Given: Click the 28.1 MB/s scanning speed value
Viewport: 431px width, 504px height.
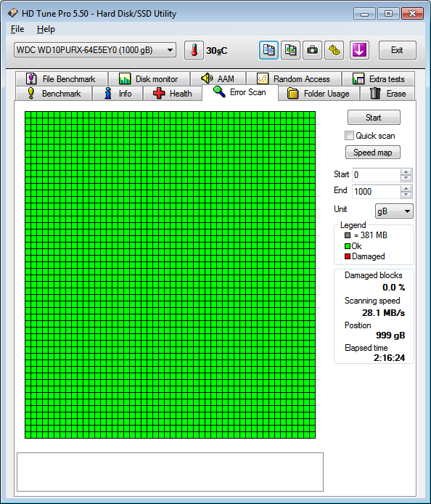Looking at the screenshot, I should pyautogui.click(x=383, y=313).
